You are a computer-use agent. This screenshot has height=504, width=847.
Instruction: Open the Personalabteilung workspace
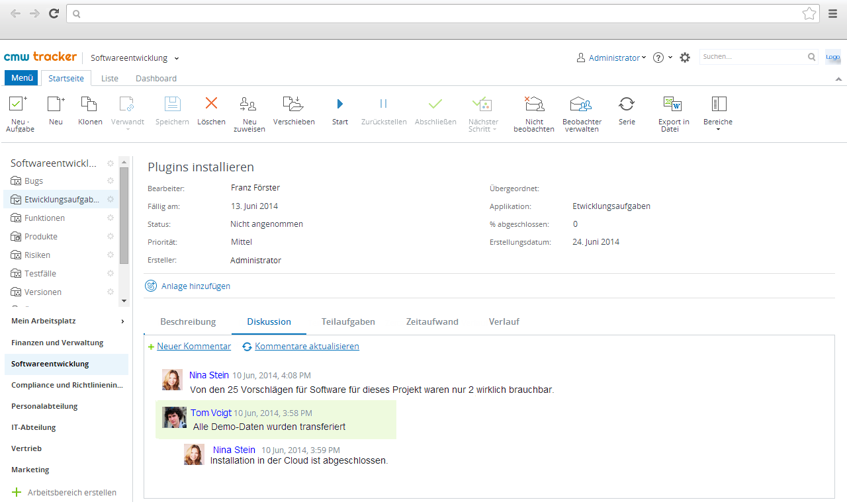(44, 406)
